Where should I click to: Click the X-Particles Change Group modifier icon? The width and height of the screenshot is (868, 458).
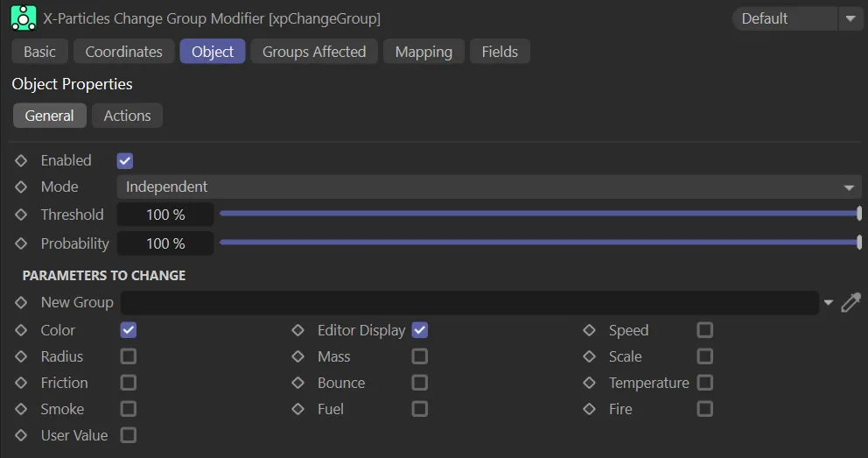24,18
